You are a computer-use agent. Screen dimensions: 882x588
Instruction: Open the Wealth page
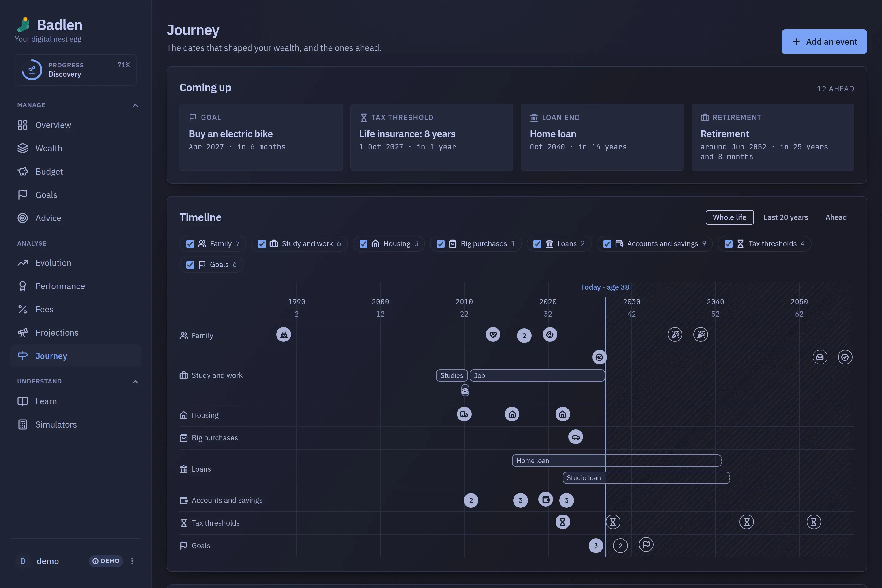pyautogui.click(x=75, y=148)
